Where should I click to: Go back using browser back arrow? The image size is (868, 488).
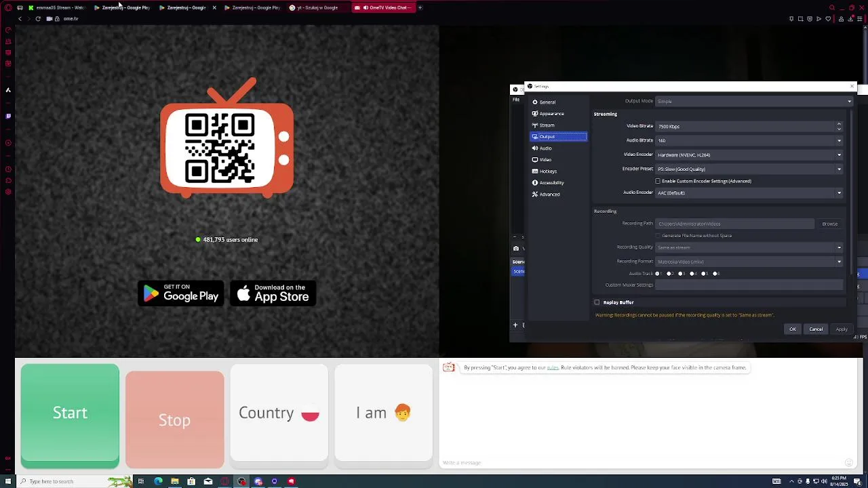pos(20,19)
